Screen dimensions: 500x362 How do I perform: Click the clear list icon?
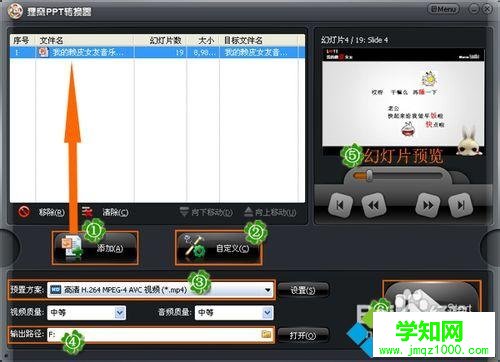pyautogui.click(x=88, y=212)
